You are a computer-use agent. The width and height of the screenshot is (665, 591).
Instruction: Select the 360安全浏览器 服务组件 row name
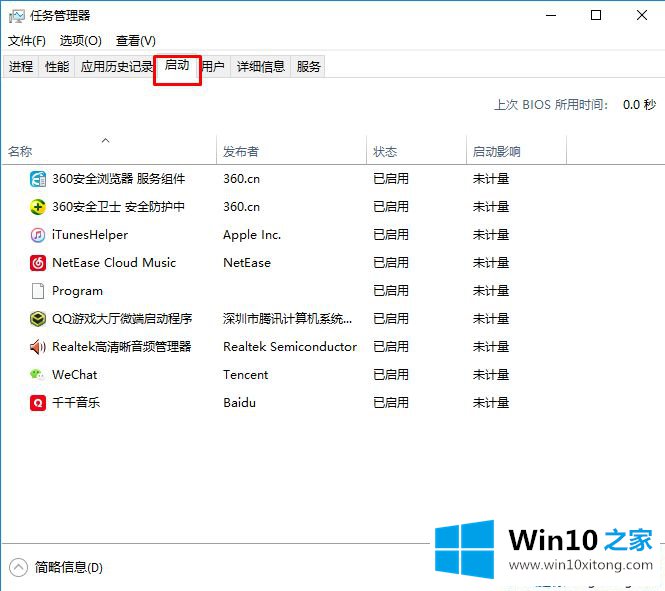(119, 178)
